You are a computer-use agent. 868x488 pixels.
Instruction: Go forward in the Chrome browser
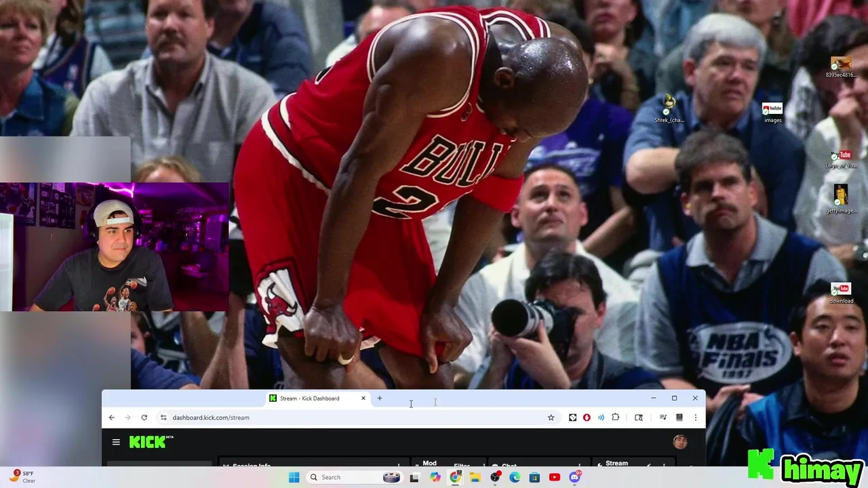pos(127,418)
